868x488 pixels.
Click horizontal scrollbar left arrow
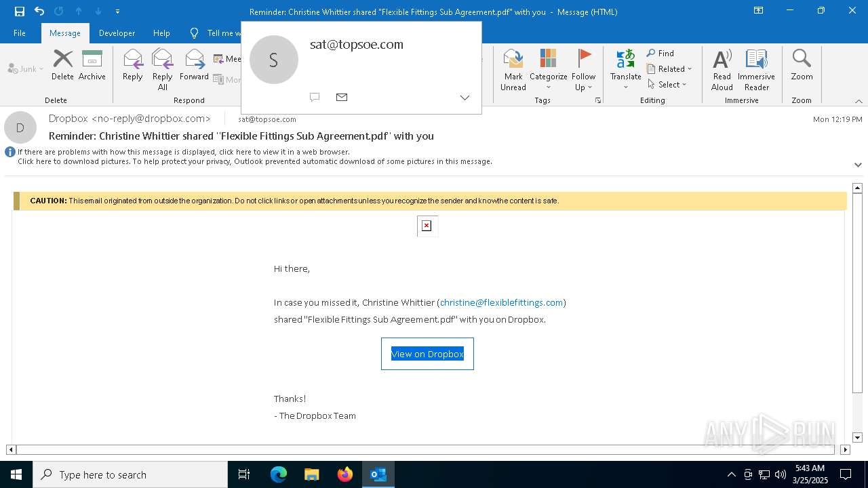11,449
